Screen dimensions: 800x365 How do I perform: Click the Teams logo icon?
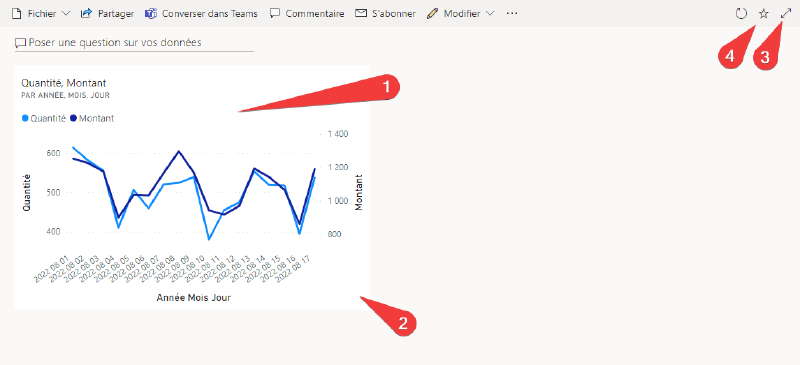[151, 14]
